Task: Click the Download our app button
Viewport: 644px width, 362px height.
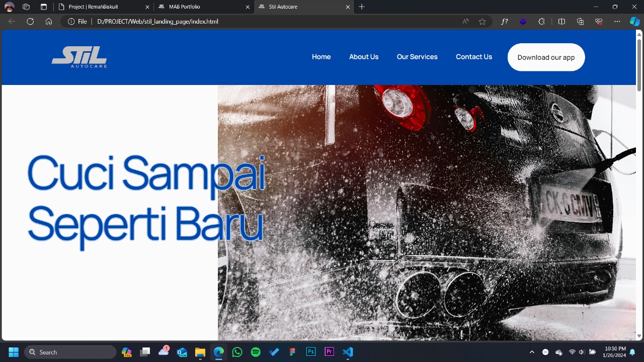Action: point(546,57)
